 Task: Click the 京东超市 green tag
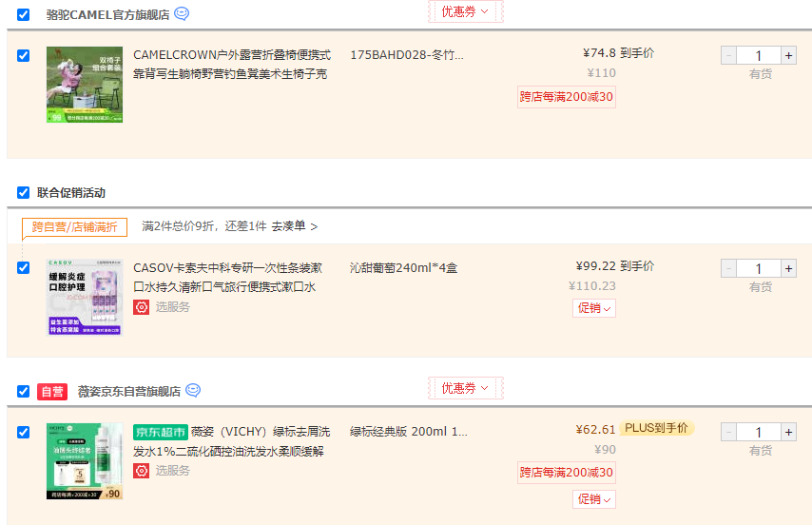point(160,432)
